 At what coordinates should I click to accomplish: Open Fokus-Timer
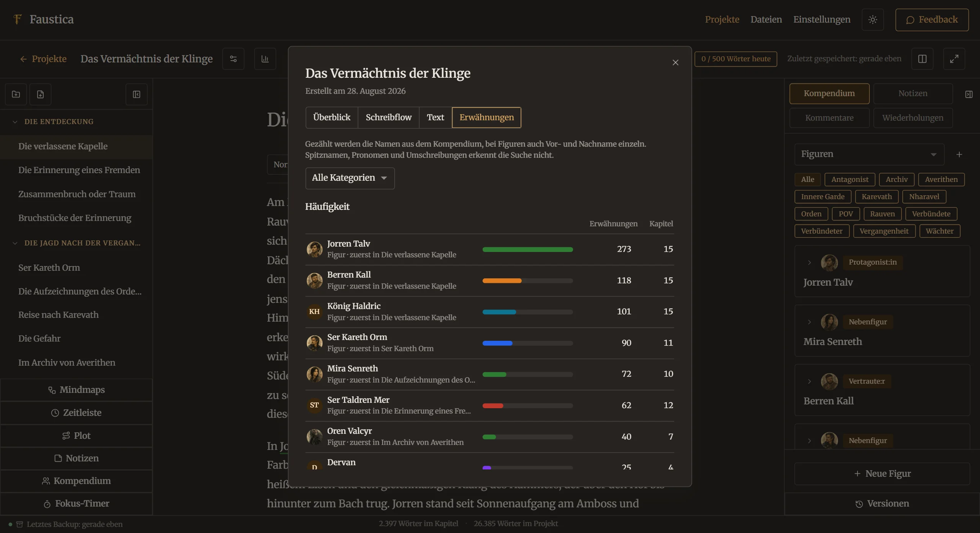click(x=77, y=504)
